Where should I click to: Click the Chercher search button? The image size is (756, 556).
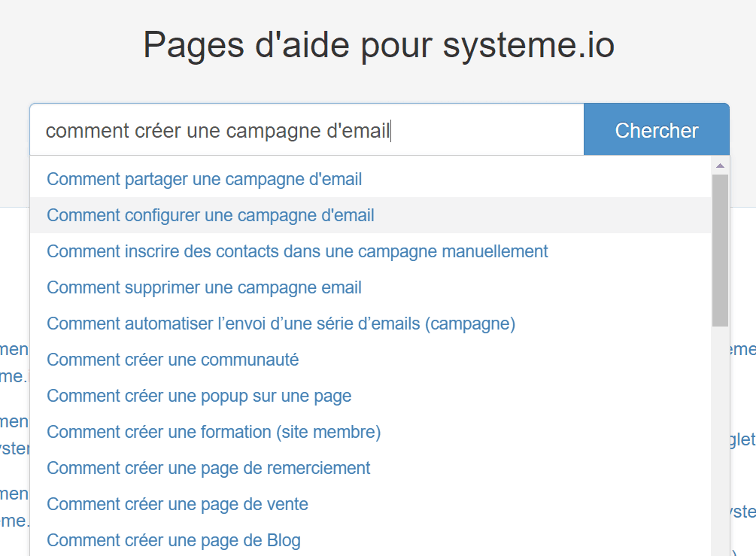[x=656, y=129]
